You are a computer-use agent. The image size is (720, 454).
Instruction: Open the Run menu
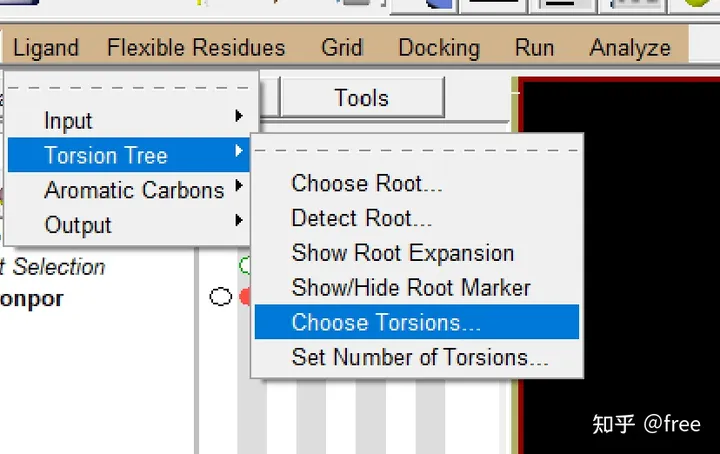535,47
